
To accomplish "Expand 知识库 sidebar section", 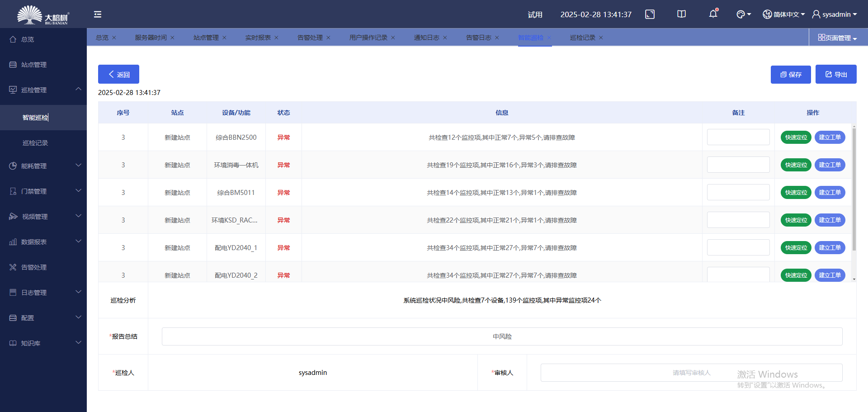I will point(43,343).
